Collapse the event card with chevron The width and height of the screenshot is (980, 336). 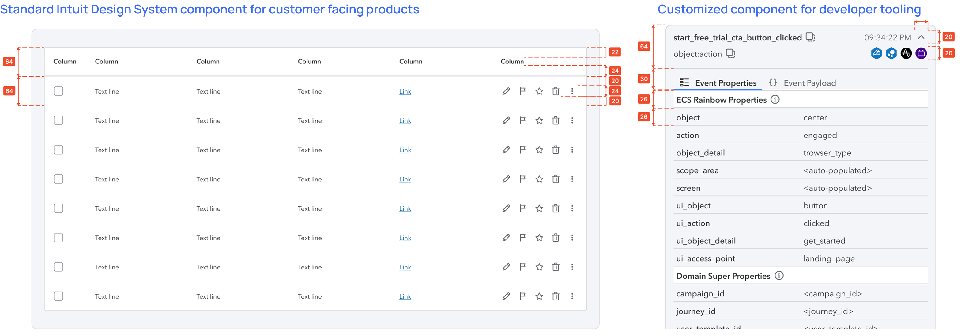tap(921, 37)
